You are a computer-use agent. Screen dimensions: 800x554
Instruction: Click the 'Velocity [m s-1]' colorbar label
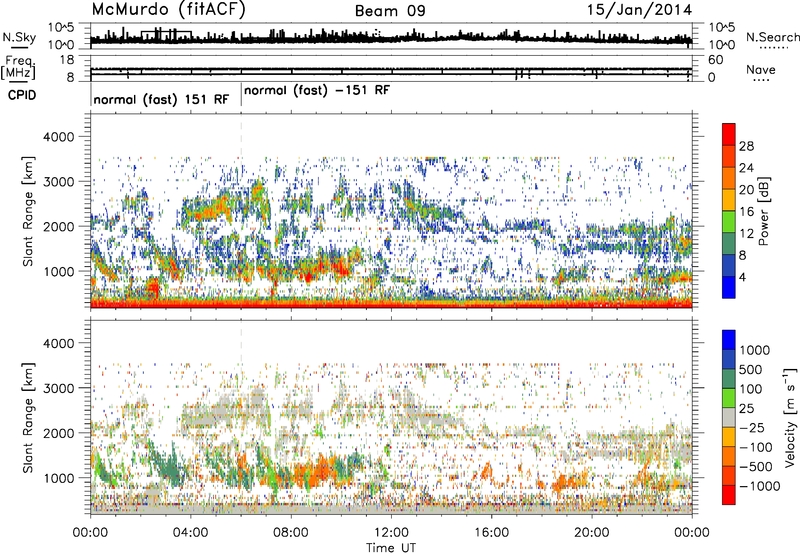tap(790, 418)
